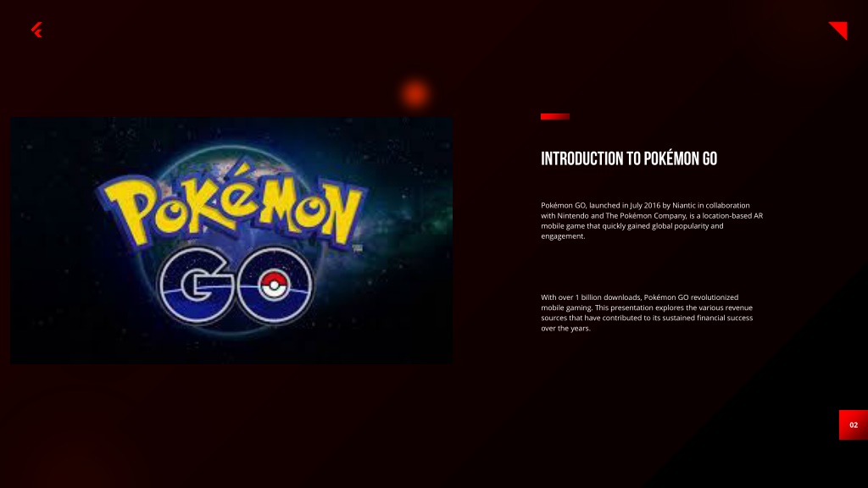Click the paragraph starting 'Pokémon GO, launched in July 2016'

point(652,221)
